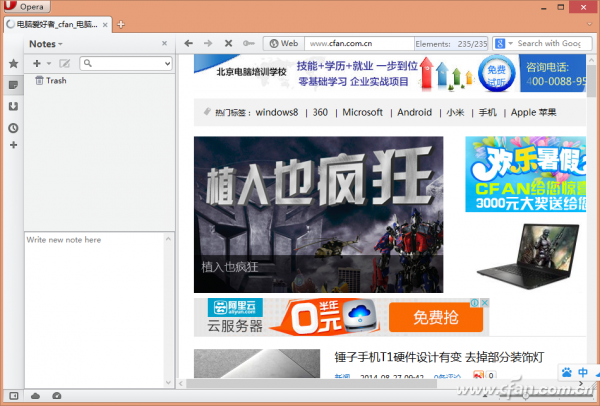Screen dimensions: 600x406
Task: Open the windows8 hot tag link
Action: pos(277,112)
